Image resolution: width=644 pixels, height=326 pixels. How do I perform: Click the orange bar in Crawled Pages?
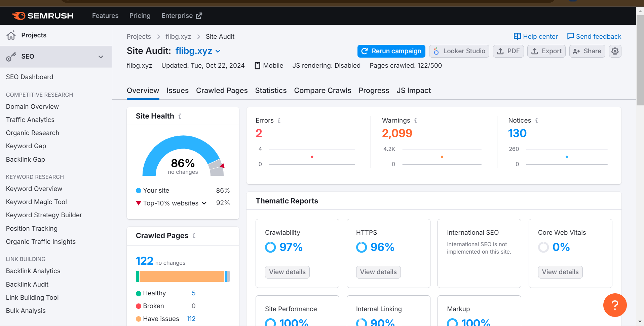click(x=182, y=276)
